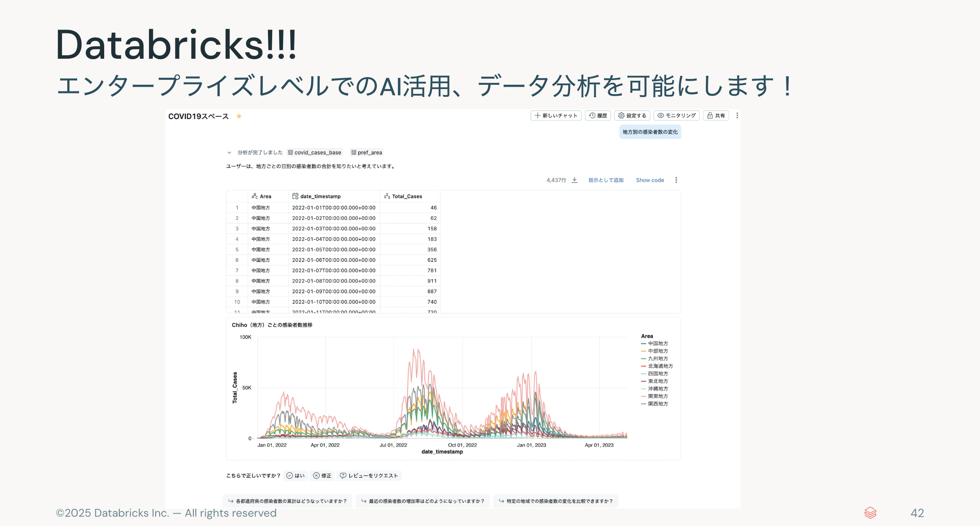Open the 履歴 (history) button

(x=598, y=116)
